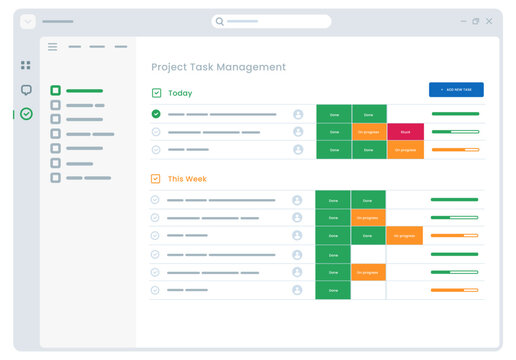Open the fourth This Week task's title line

click(x=221, y=255)
